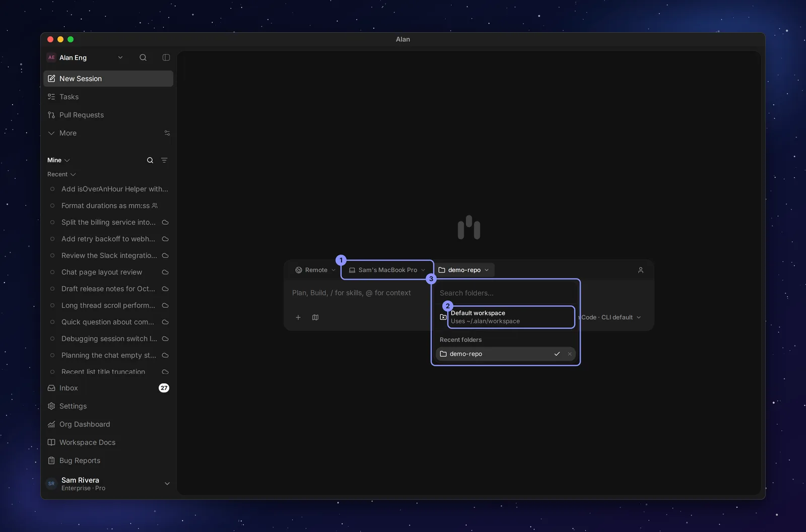Remove demo-repo from recent folders

click(570, 354)
